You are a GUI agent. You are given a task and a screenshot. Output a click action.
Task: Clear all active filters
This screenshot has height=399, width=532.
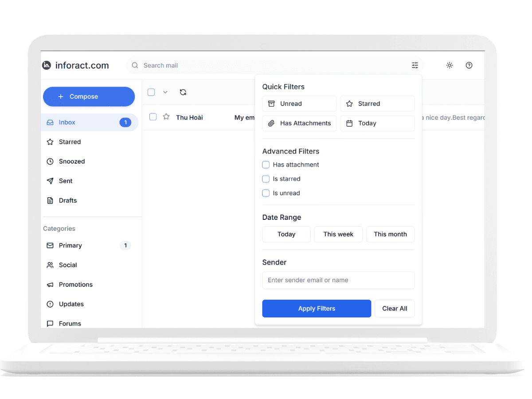pos(394,308)
